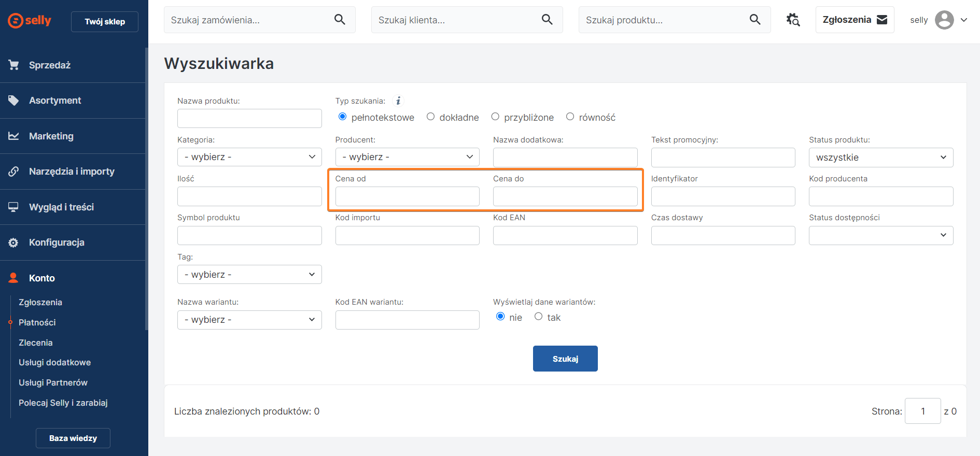Click the Sprzedaż shopping cart icon
The width and height of the screenshot is (980, 456).
(x=14, y=65)
